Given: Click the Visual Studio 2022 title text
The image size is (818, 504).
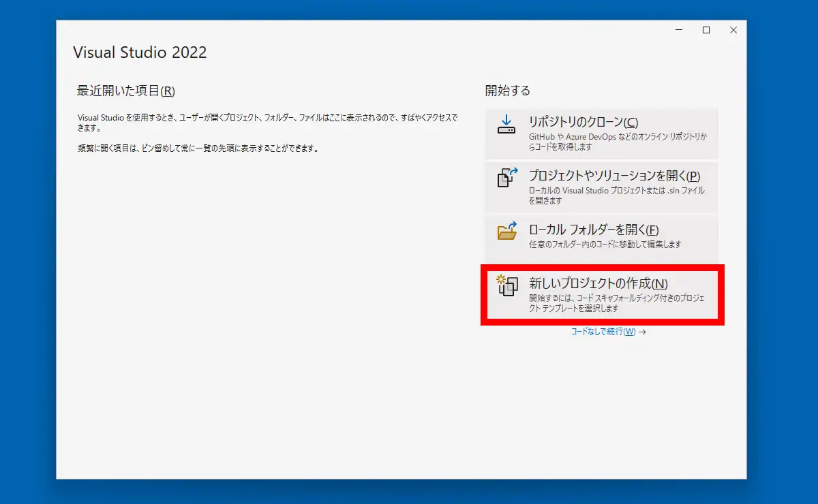Looking at the screenshot, I should (x=140, y=52).
